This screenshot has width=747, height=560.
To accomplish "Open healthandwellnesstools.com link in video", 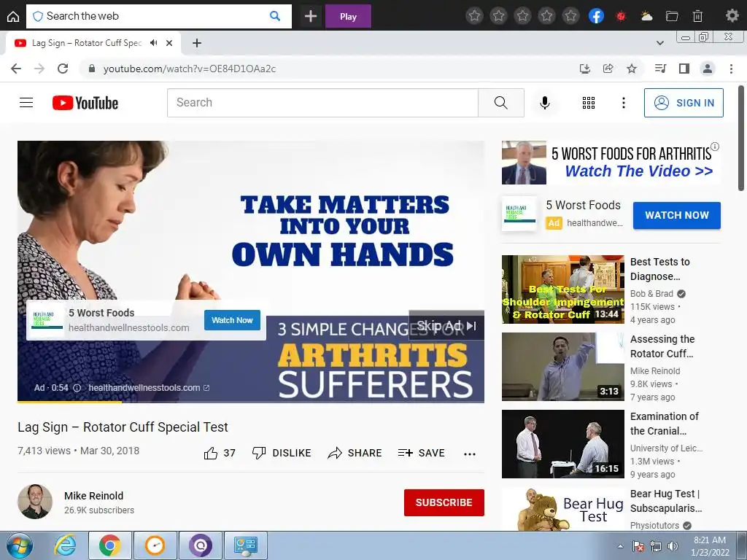I will [x=149, y=388].
